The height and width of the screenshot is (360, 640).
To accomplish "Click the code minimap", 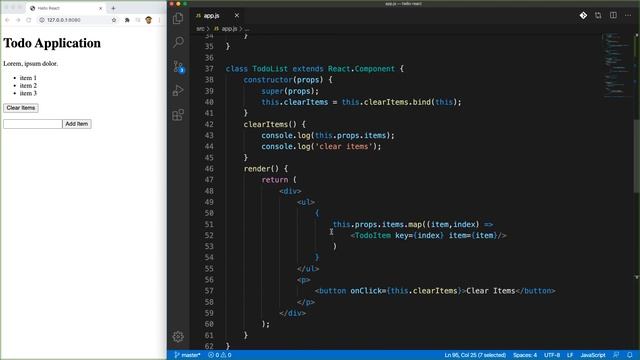I will [x=617, y=65].
